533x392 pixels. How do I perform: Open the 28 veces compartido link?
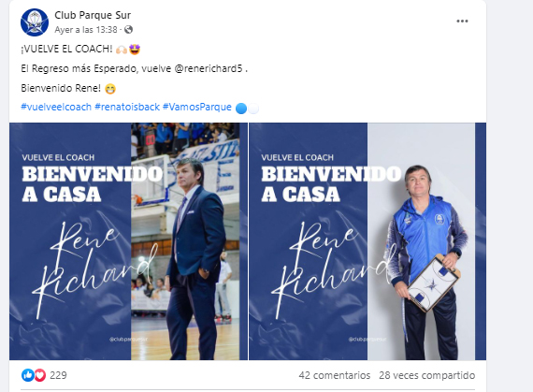(x=427, y=375)
